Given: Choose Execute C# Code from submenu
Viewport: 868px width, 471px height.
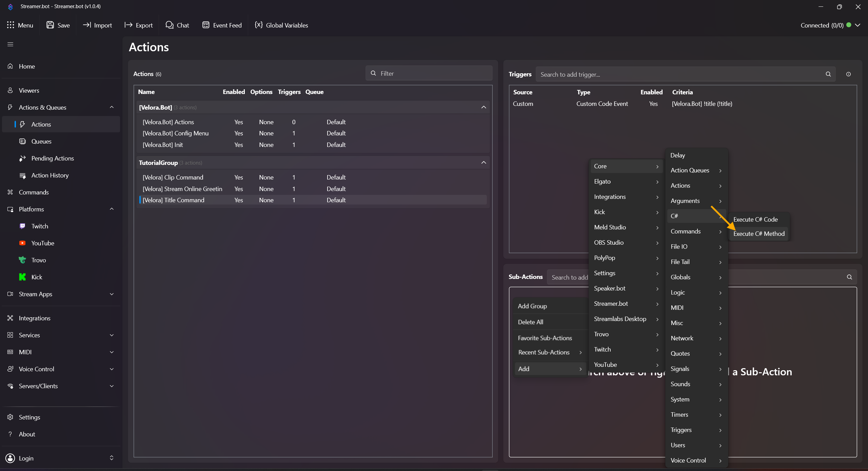Looking at the screenshot, I should [x=755, y=220].
